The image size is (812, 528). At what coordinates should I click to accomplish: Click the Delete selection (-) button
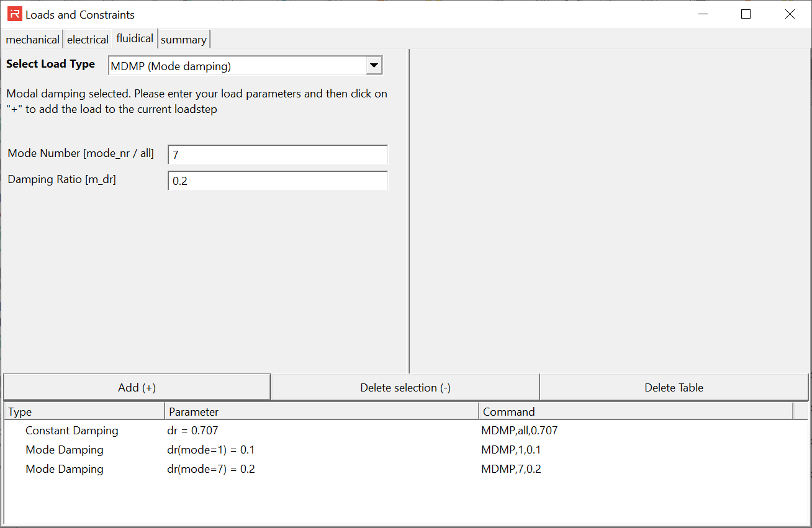click(405, 388)
